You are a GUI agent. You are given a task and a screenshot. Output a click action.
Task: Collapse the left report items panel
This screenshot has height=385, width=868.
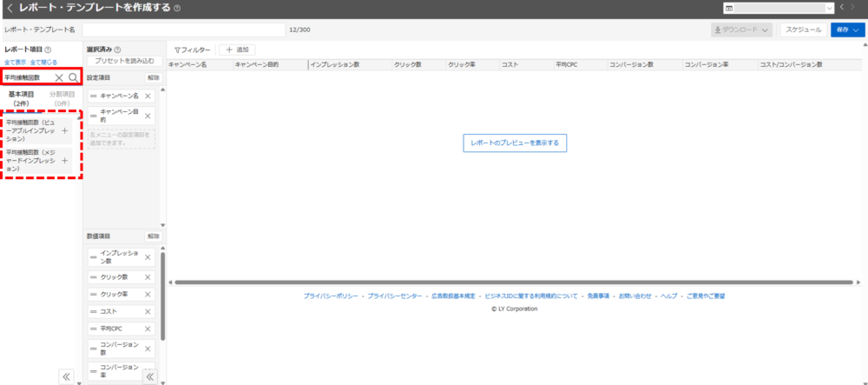point(65,376)
